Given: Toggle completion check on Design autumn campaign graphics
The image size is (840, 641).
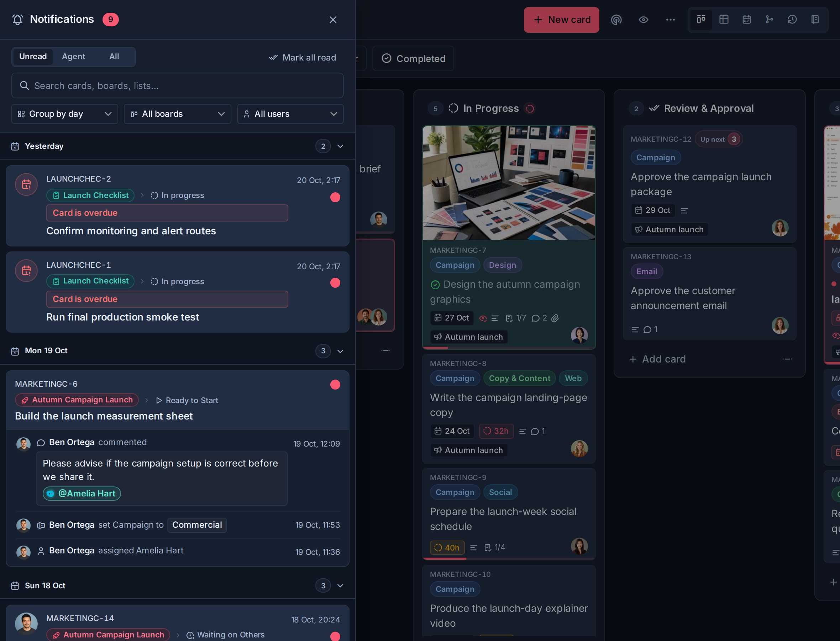Looking at the screenshot, I should (435, 284).
